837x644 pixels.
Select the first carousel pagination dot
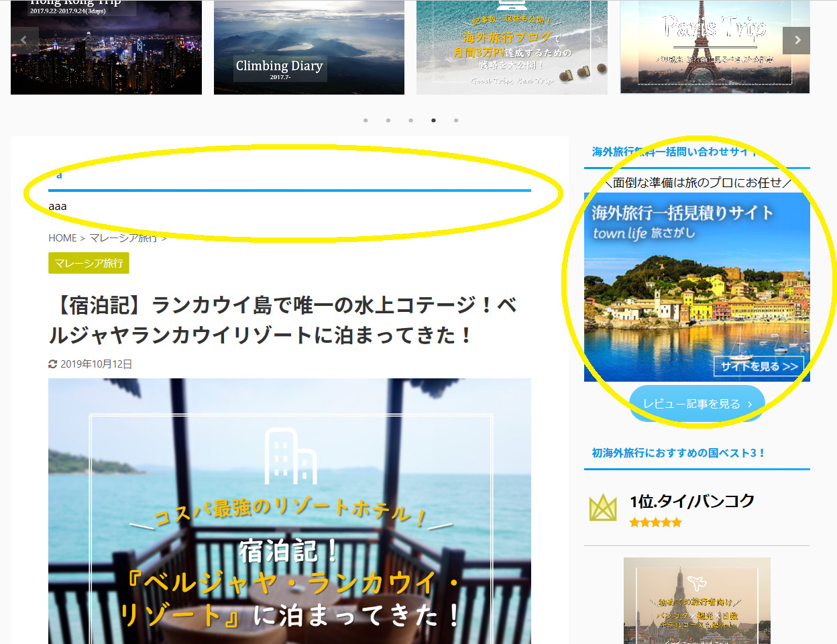point(366,121)
